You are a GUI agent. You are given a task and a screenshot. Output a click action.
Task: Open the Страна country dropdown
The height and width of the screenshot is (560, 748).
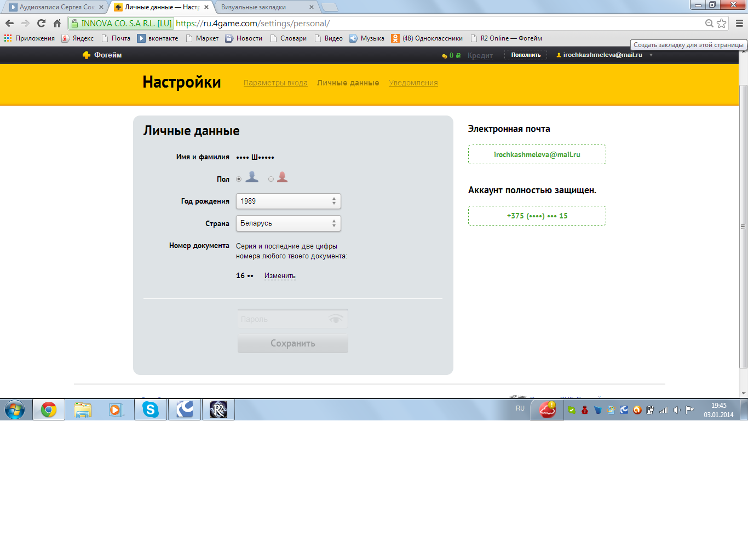(289, 223)
